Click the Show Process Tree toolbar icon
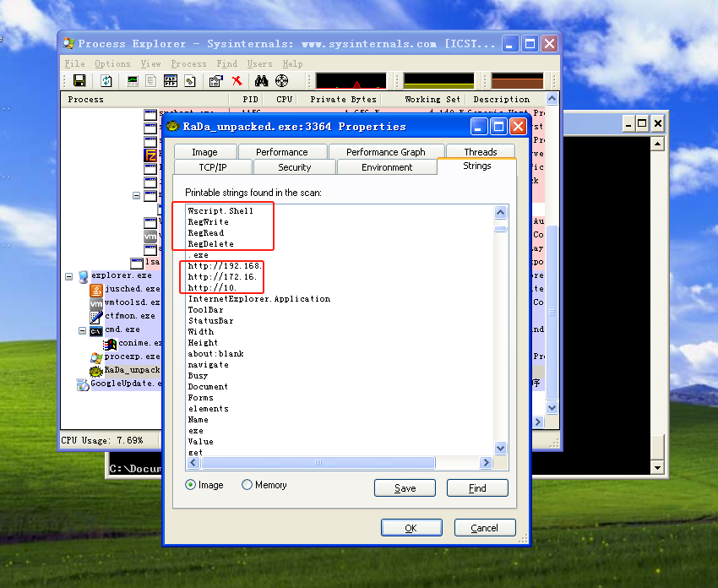This screenshot has width=718, height=588. coord(150,81)
